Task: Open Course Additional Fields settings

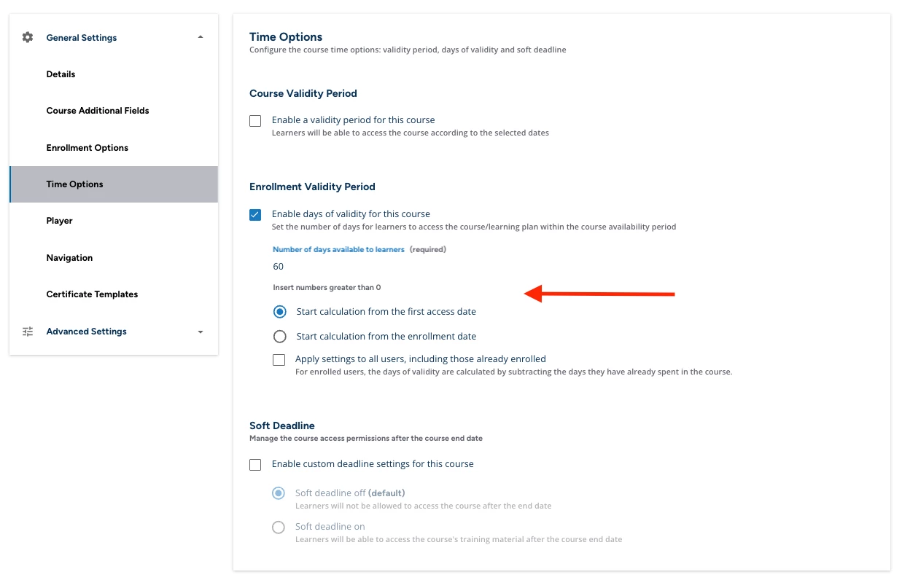Action: coord(97,111)
